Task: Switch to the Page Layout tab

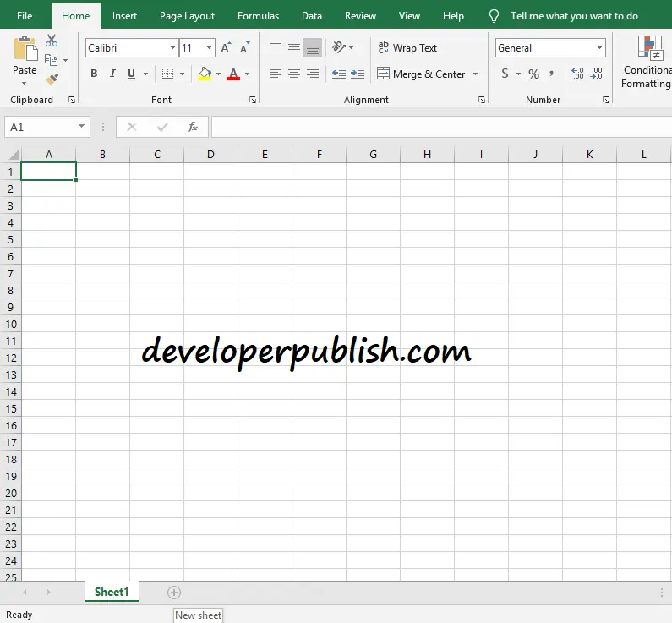Action: [x=187, y=16]
